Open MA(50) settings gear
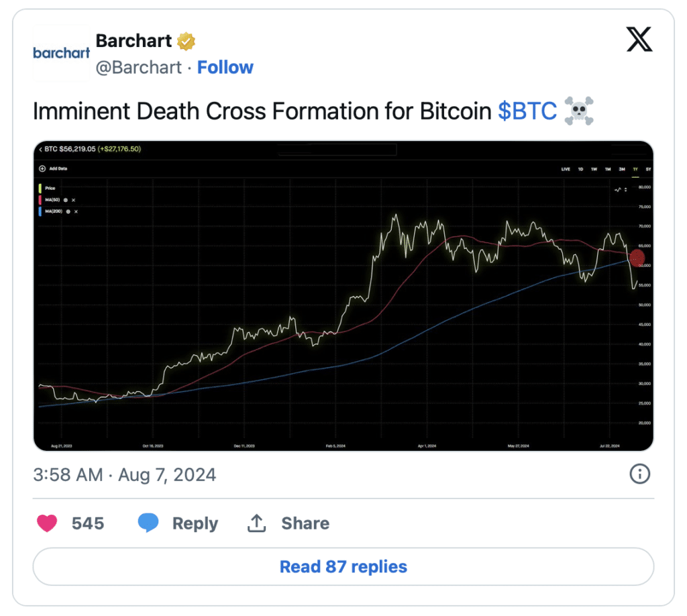This screenshot has height=616, width=687. (66, 200)
